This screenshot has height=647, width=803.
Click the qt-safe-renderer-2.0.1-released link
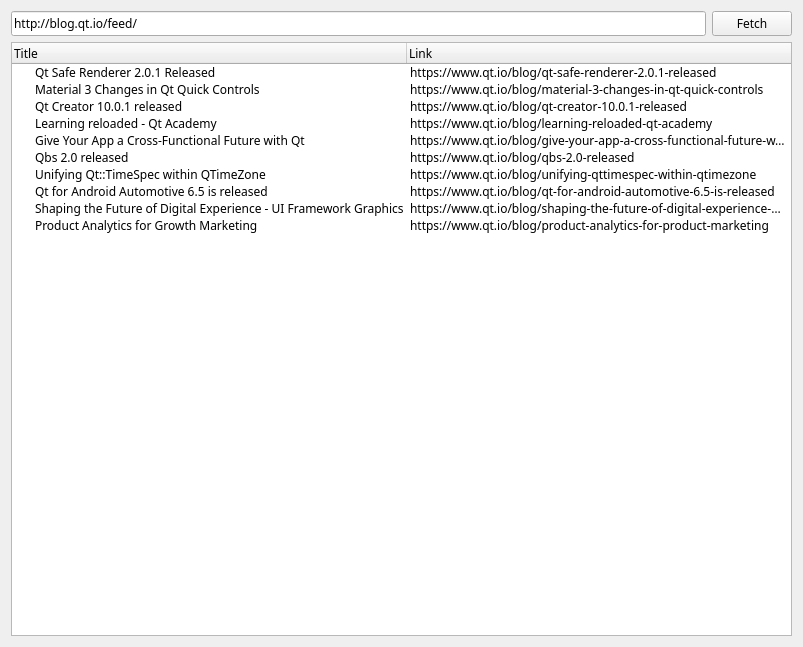(x=563, y=72)
